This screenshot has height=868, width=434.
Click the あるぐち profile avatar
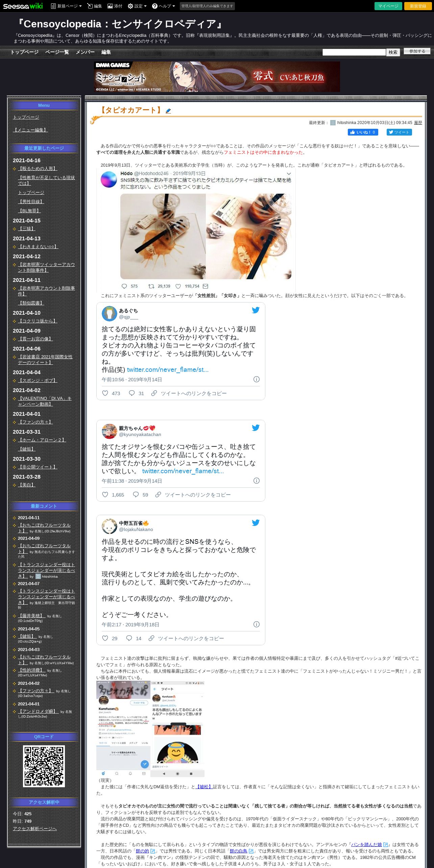109,314
